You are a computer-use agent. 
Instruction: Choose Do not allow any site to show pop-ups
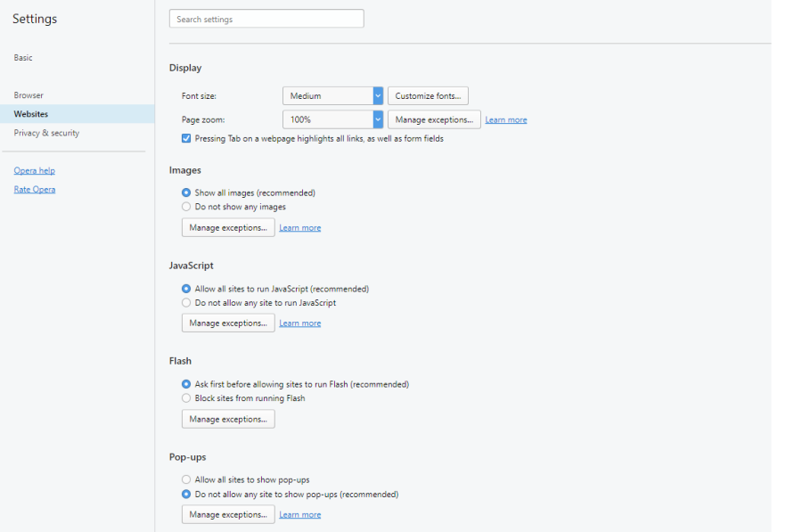click(x=186, y=495)
